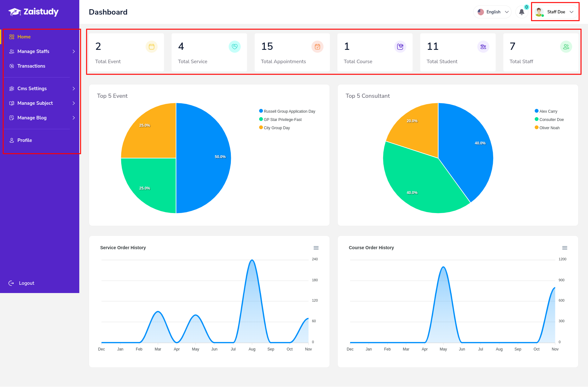
Task: Click the Aug peak in Service Order History
Action: point(252,260)
